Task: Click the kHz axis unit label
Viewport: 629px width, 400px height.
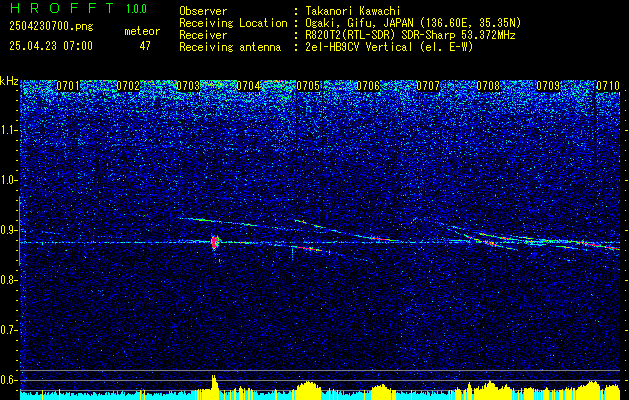Action: tap(9, 81)
